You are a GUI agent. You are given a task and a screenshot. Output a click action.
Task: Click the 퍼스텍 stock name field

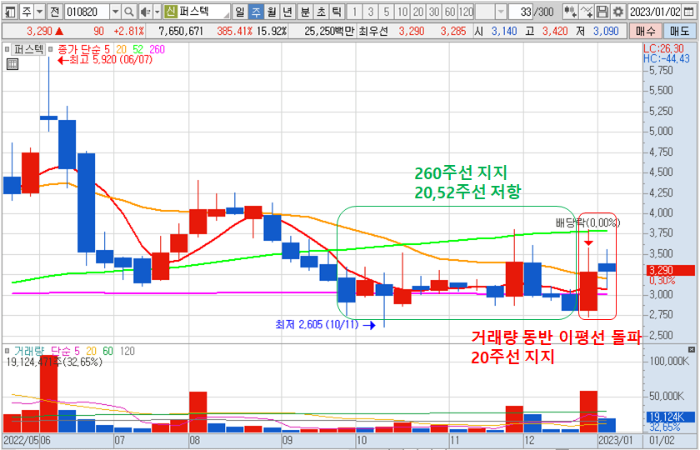204,11
